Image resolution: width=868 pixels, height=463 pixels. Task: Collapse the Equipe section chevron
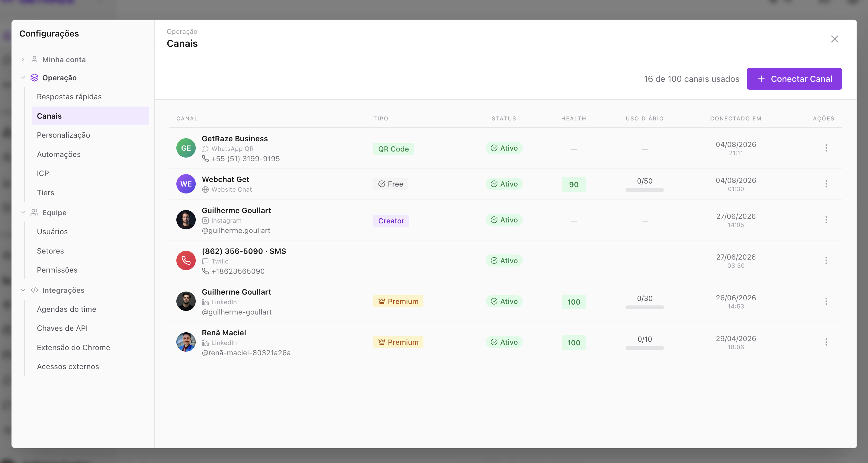(x=23, y=213)
